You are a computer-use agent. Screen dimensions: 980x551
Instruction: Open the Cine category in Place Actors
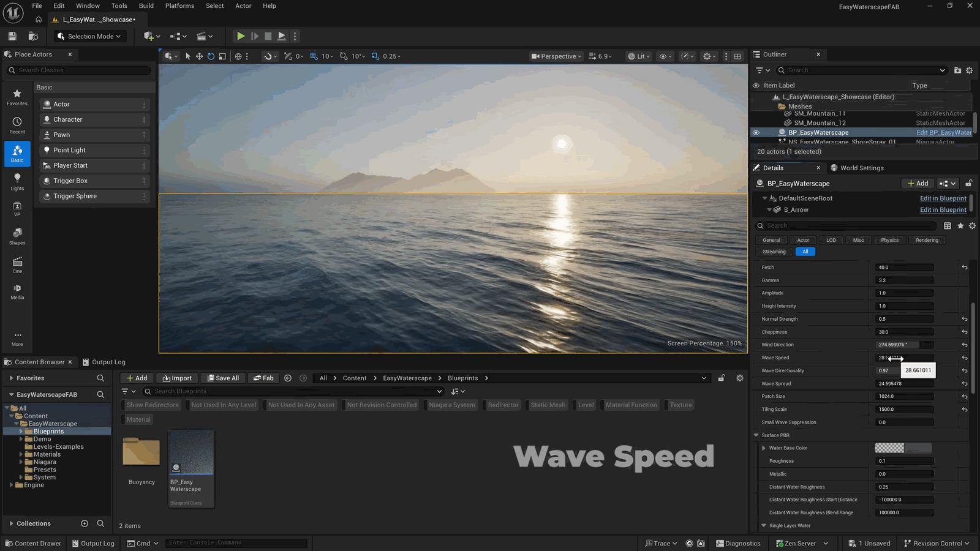pos(17,265)
